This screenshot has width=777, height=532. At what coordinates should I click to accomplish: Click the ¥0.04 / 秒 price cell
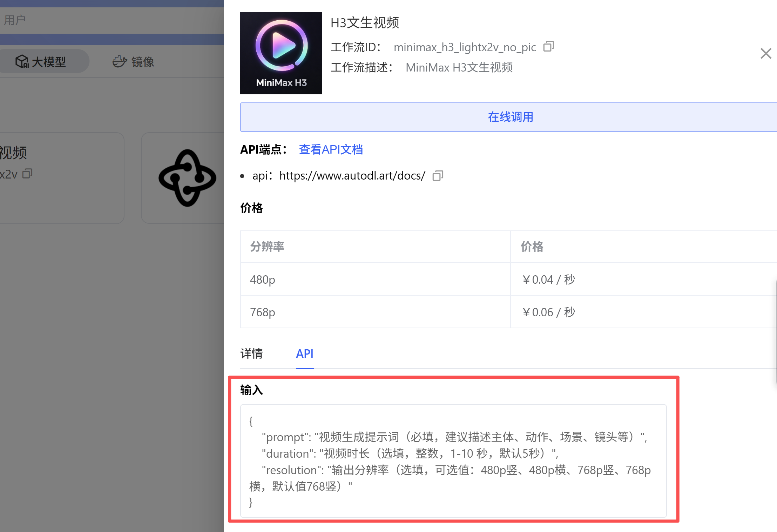644,280
